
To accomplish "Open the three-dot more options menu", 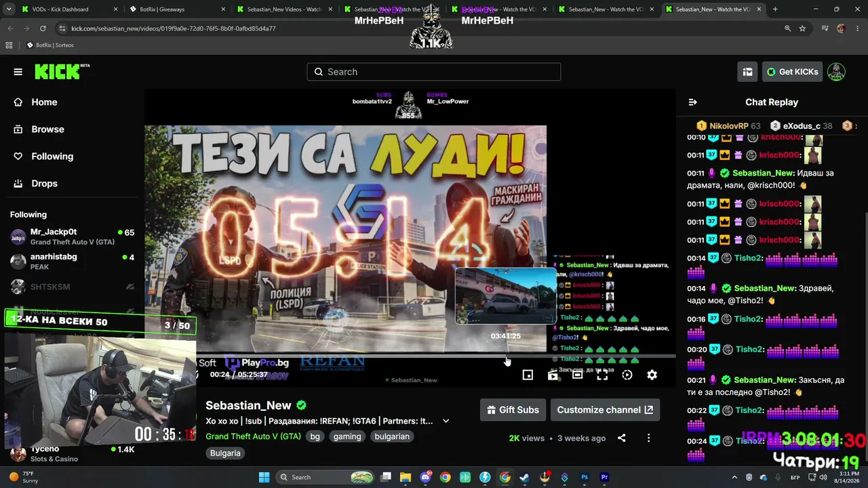I will click(648, 438).
